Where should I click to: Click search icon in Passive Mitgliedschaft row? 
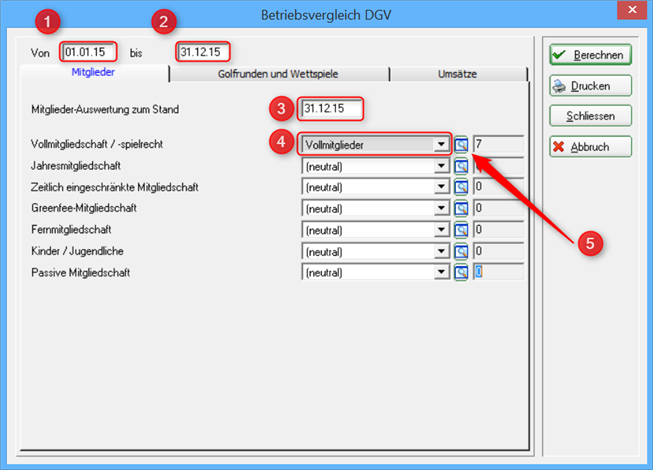[x=461, y=272]
